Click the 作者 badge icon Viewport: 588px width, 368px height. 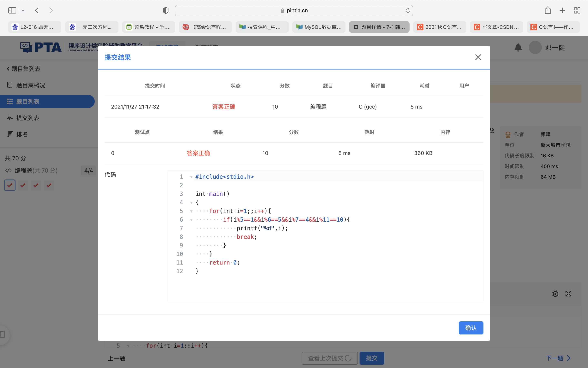click(x=508, y=135)
